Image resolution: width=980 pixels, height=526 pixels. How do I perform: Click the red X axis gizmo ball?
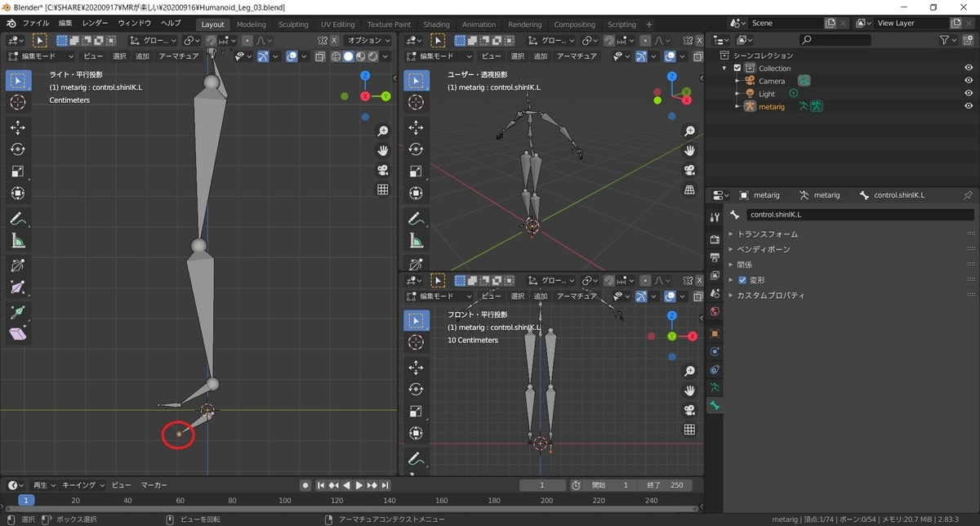pyautogui.click(x=364, y=96)
